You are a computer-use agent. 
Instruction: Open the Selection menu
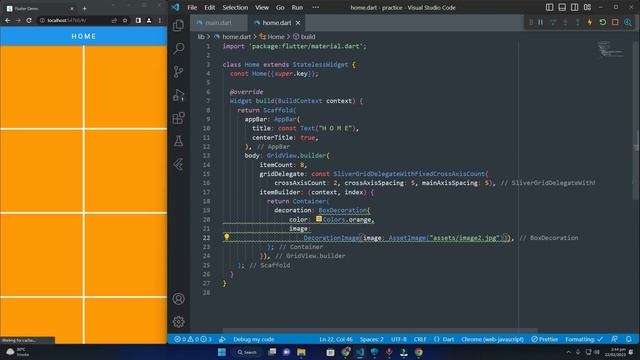tap(235, 7)
